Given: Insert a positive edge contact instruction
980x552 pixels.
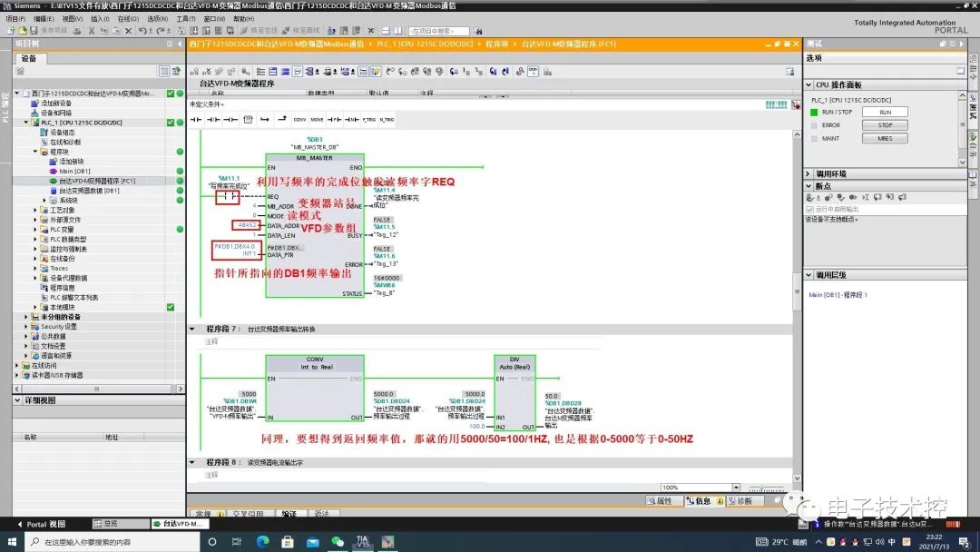Looking at the screenshot, I should 334,120.
